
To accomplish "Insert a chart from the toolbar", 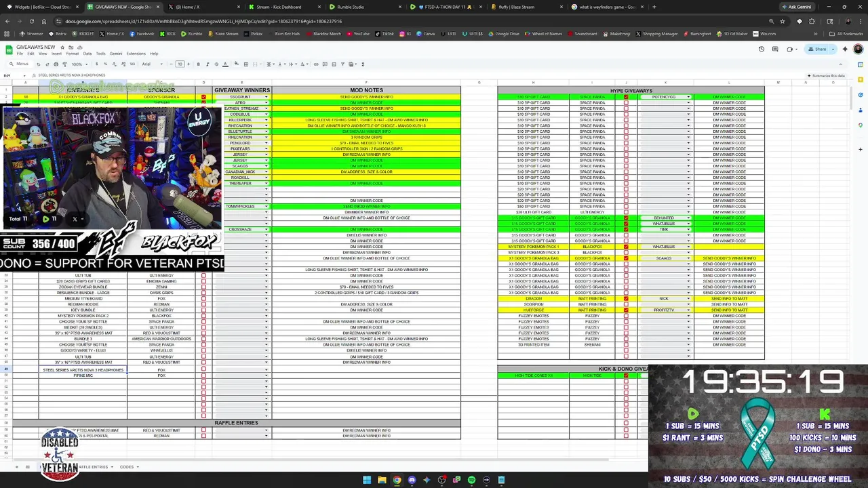I will [x=334, y=64].
